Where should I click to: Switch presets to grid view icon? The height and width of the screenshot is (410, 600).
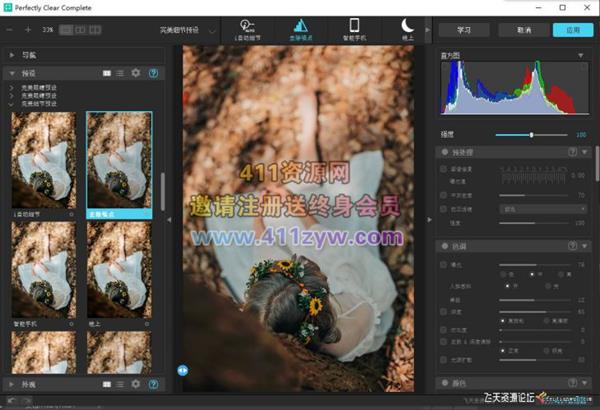[x=107, y=74]
